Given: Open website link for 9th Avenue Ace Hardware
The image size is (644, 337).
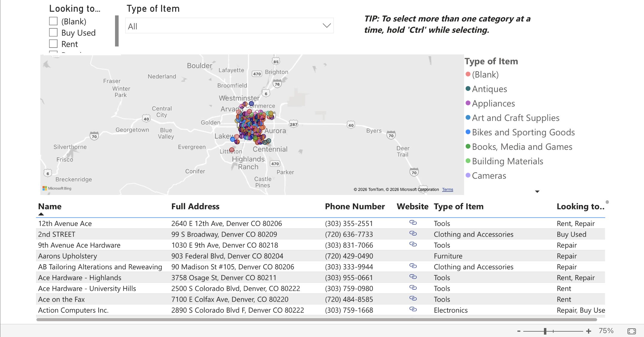Looking at the screenshot, I should pos(413,244).
